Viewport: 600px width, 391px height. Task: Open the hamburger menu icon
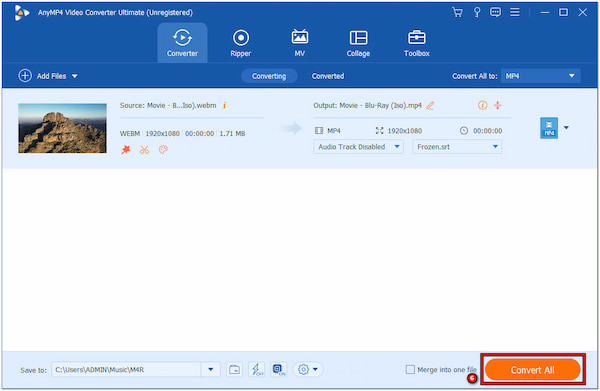pyautogui.click(x=515, y=12)
